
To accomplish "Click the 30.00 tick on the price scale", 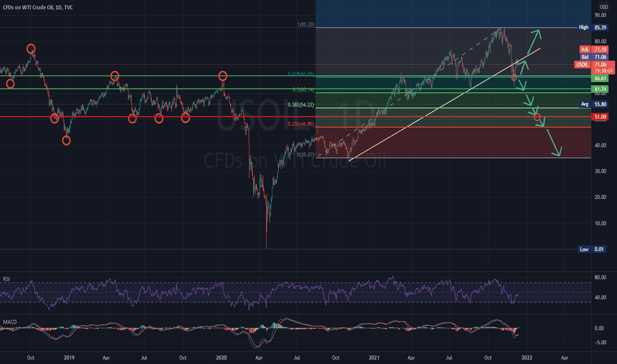I will point(600,171).
